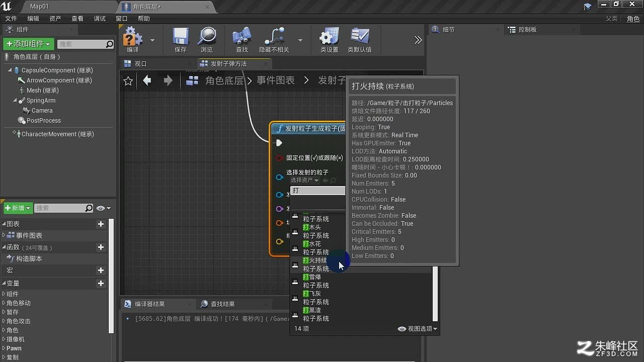644x362 pixels.
Task: Open Class Defaults (类默认值)
Action: tap(360, 37)
